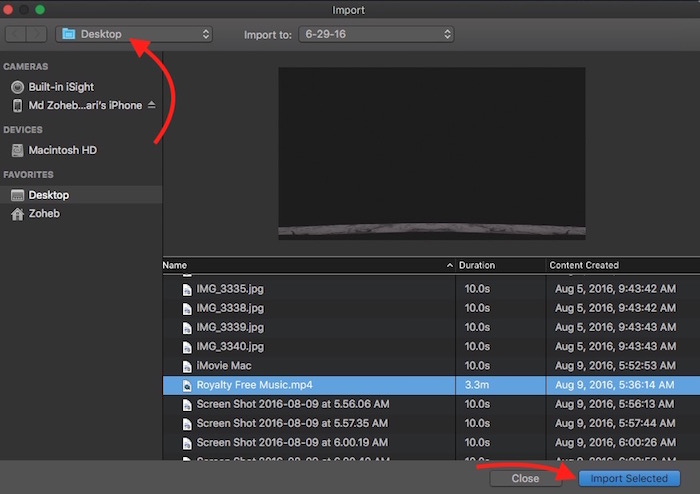Eject Md Zoheb's iPhone
Screen dimensions: 700x494
click(152, 105)
